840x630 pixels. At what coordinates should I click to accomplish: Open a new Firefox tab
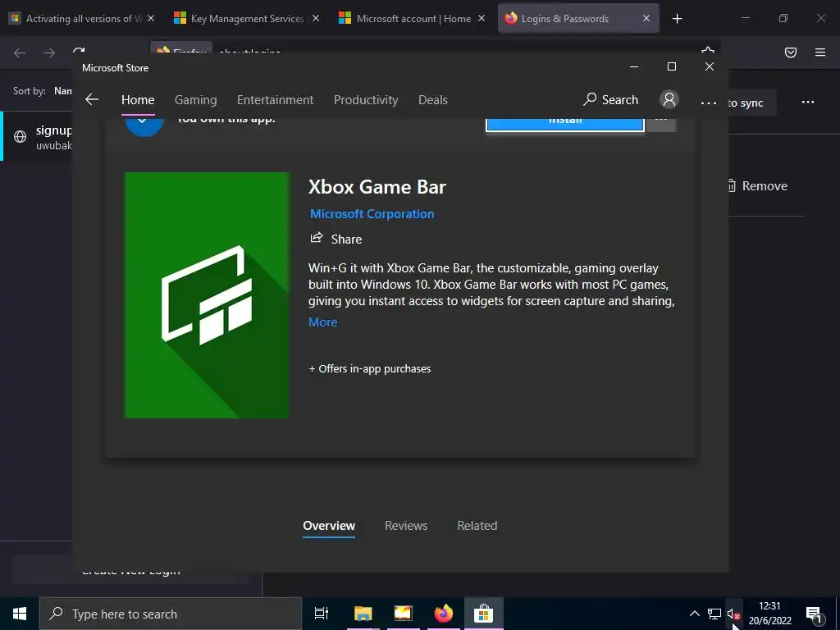[677, 19]
